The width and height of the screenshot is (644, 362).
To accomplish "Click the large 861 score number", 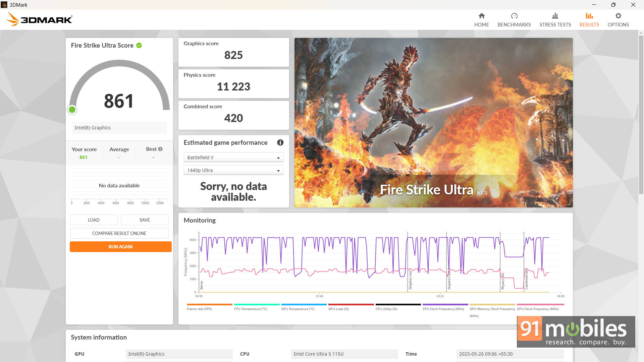I will tap(119, 101).
